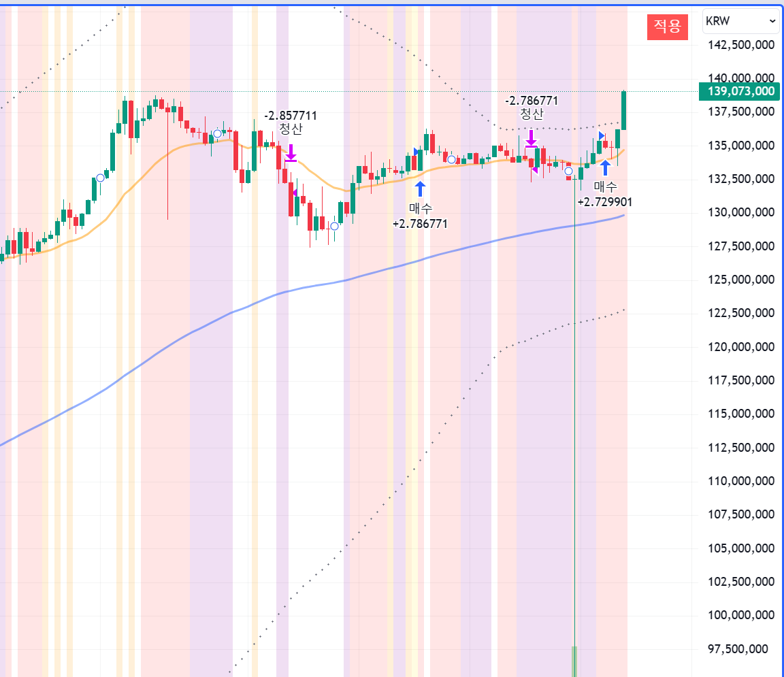Select the white circle marker at the chart's lowest dip
The image size is (784, 677).
pos(334,226)
